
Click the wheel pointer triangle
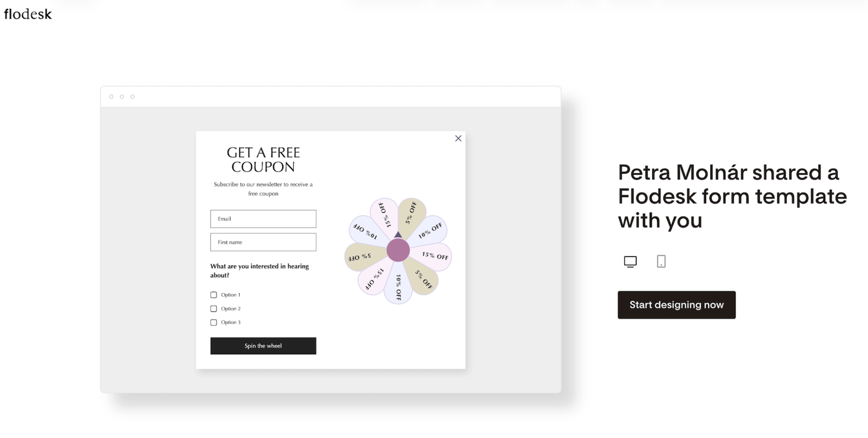398,235
